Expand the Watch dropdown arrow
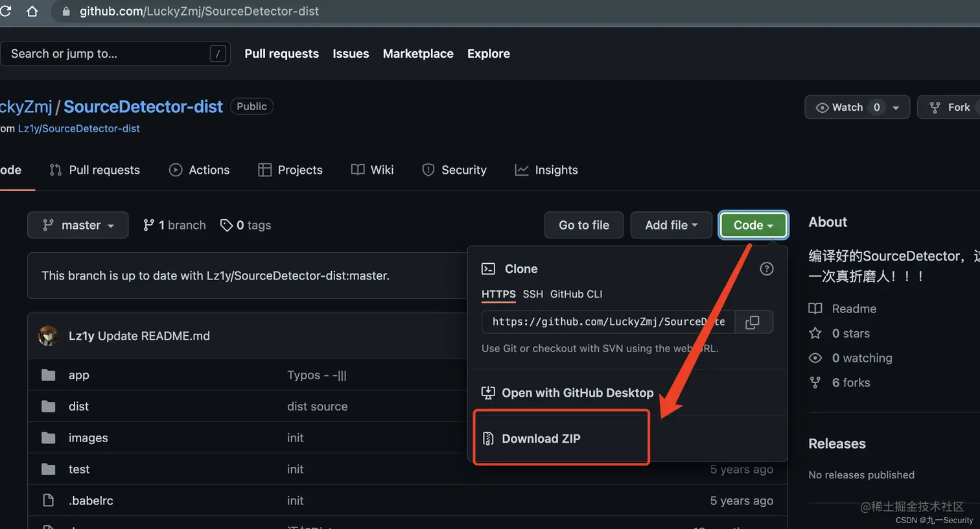This screenshot has height=529, width=980. tap(896, 108)
